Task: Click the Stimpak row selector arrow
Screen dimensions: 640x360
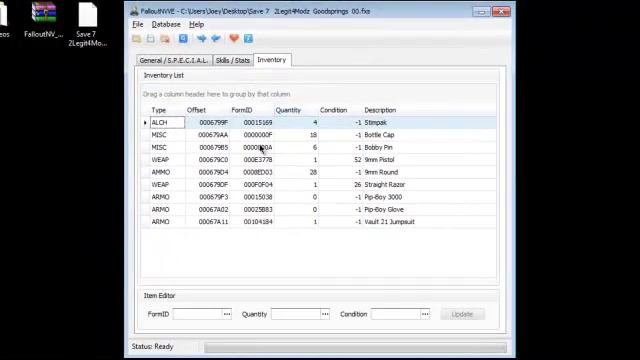Action: (145, 122)
